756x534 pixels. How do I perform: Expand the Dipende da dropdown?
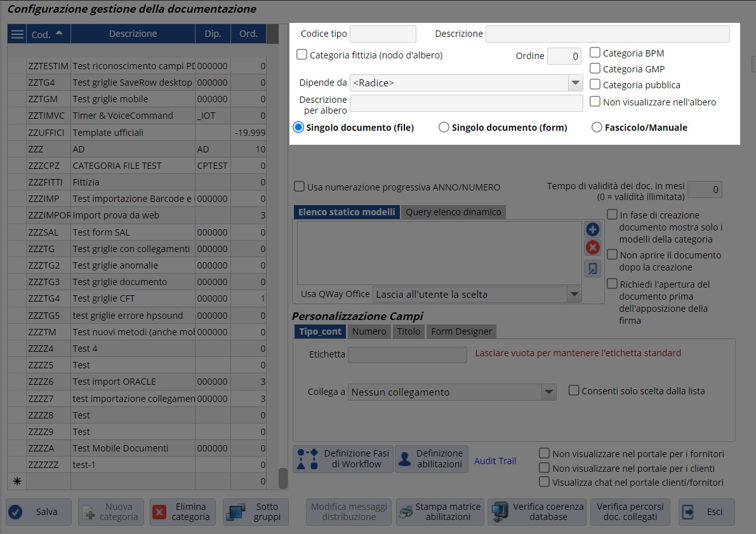click(575, 83)
